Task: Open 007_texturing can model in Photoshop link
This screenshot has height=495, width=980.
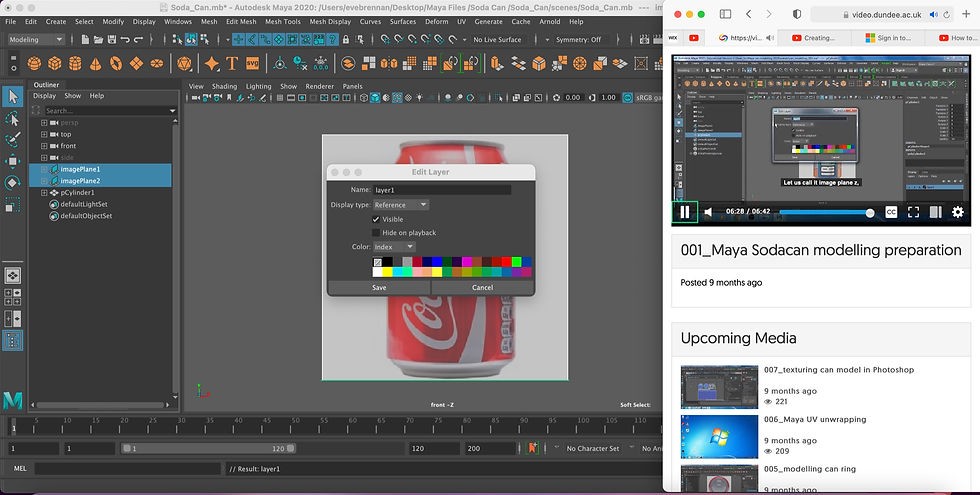Action: coord(839,370)
